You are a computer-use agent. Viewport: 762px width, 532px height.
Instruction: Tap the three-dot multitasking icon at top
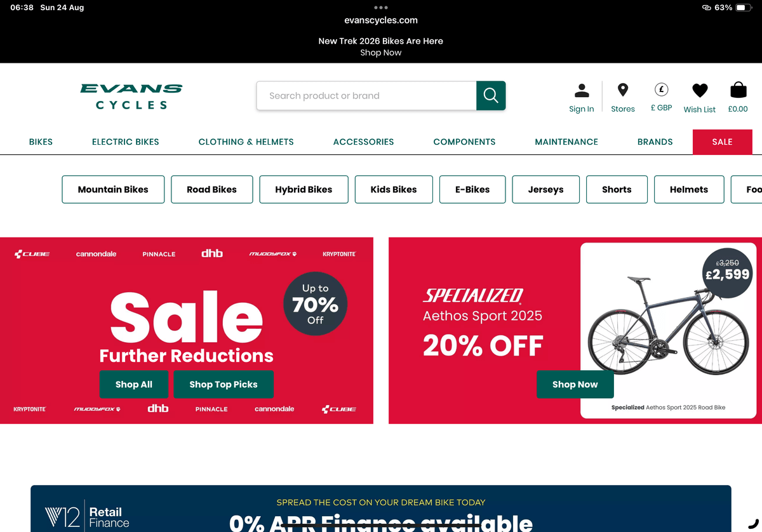tap(381, 8)
